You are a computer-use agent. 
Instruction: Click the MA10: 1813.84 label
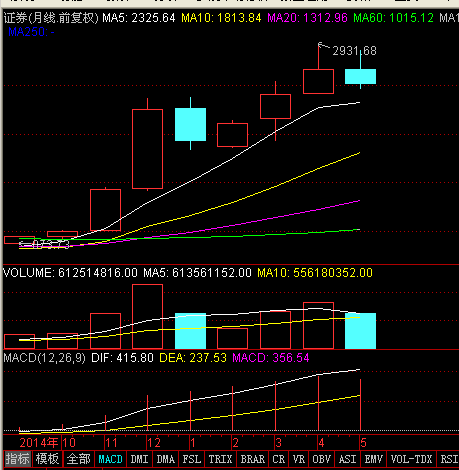[x=221, y=18]
